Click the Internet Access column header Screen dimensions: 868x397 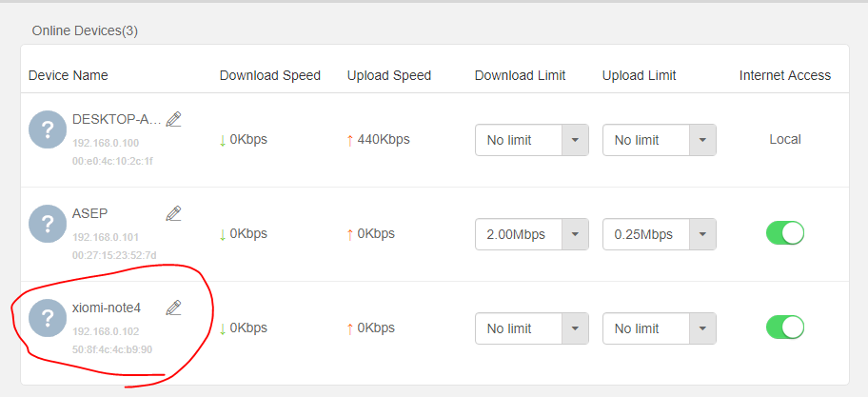click(784, 75)
